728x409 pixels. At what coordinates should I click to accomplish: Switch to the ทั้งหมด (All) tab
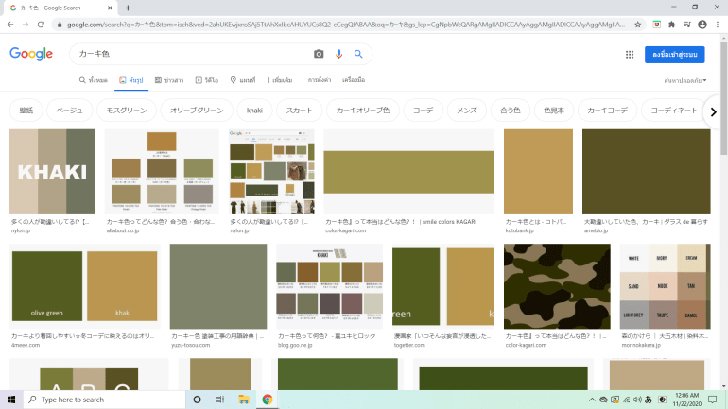click(x=93, y=79)
